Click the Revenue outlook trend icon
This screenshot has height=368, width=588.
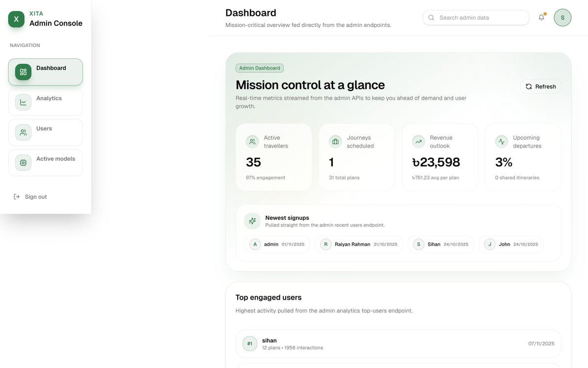point(418,142)
